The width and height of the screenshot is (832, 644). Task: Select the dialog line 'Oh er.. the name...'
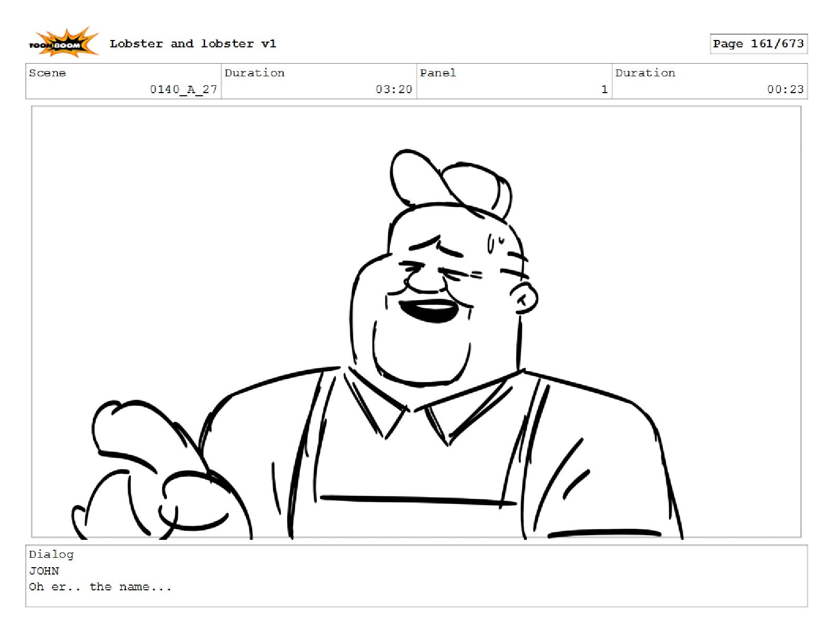tap(100, 587)
